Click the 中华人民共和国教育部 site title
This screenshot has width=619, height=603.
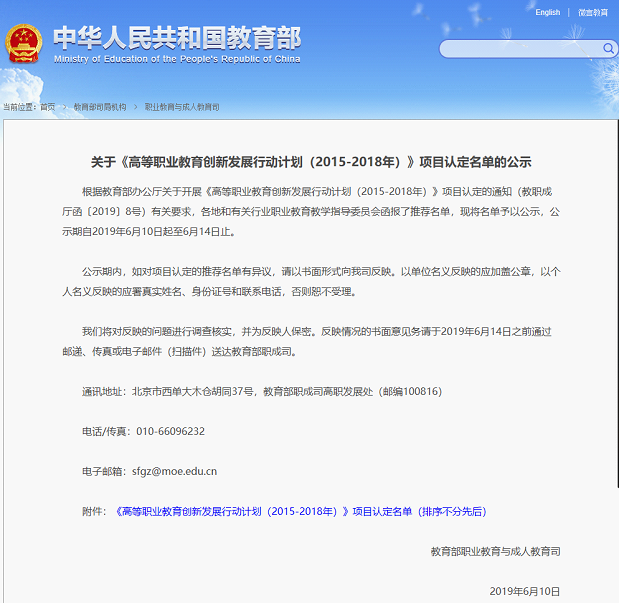point(176,37)
